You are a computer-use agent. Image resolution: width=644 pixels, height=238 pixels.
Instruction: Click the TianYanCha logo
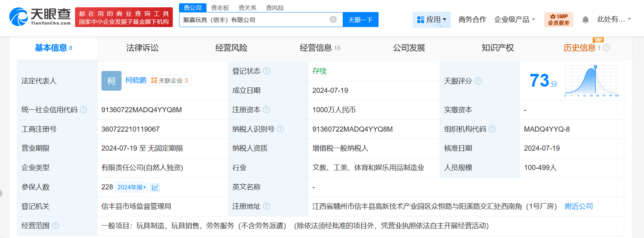point(40,17)
